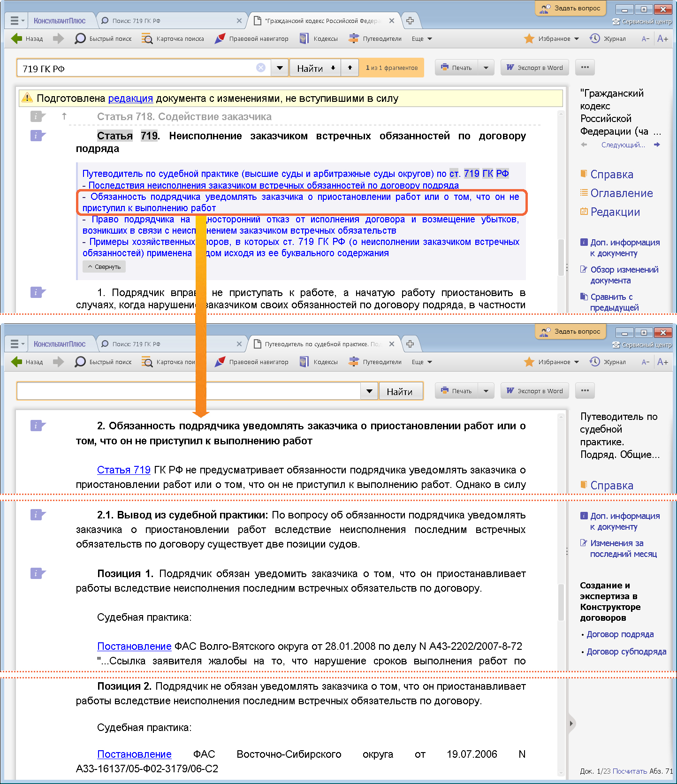The height and width of the screenshot is (784, 677).
Task: Click info icon beside Статья 719 heading
Action: (x=38, y=136)
